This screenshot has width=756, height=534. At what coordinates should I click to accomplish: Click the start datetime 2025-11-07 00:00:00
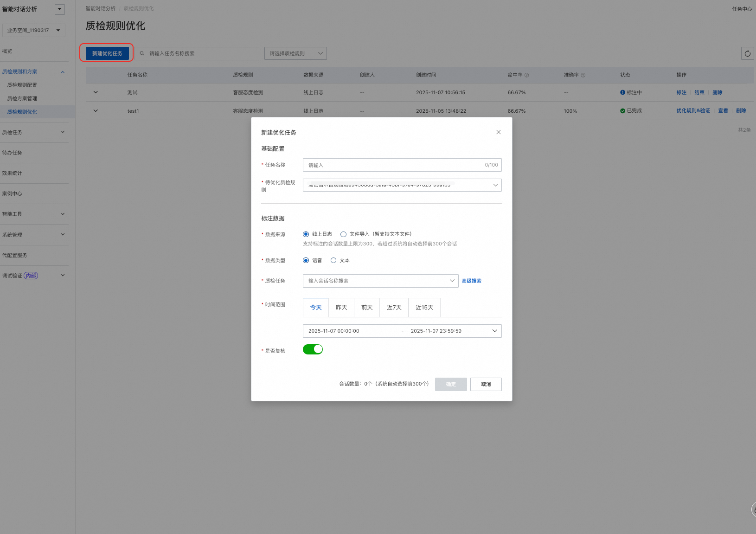tap(334, 331)
